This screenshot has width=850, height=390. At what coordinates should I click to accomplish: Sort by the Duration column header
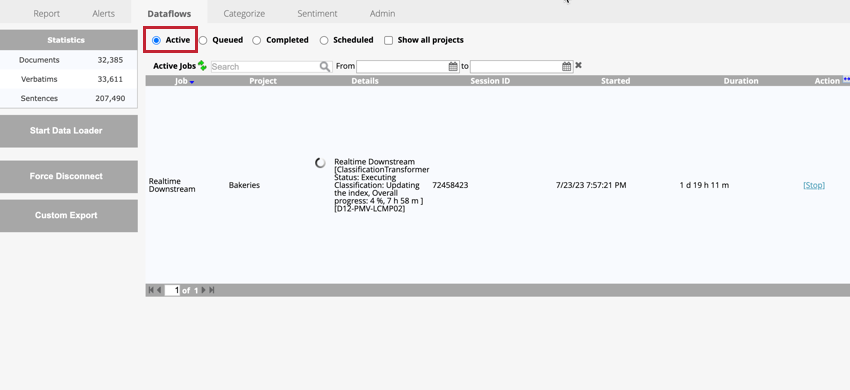[x=740, y=81]
